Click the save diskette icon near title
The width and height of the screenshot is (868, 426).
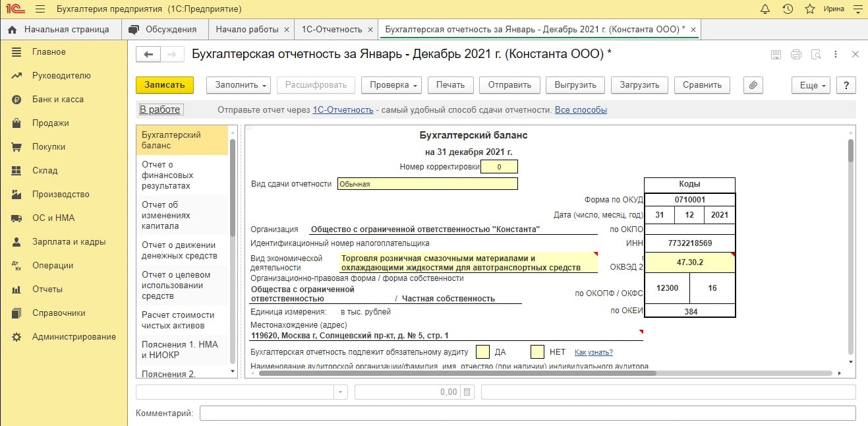pyautogui.click(x=776, y=55)
